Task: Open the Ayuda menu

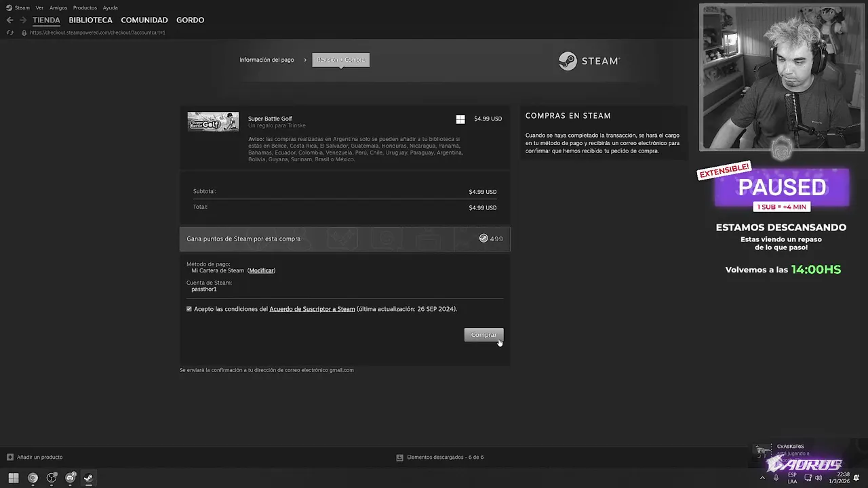Action: [x=110, y=7]
